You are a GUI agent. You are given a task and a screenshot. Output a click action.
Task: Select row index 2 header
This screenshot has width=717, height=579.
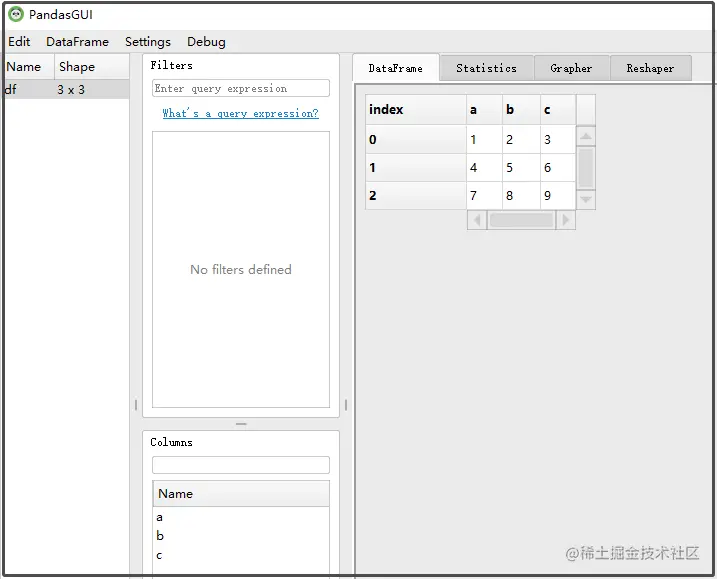(x=416, y=196)
